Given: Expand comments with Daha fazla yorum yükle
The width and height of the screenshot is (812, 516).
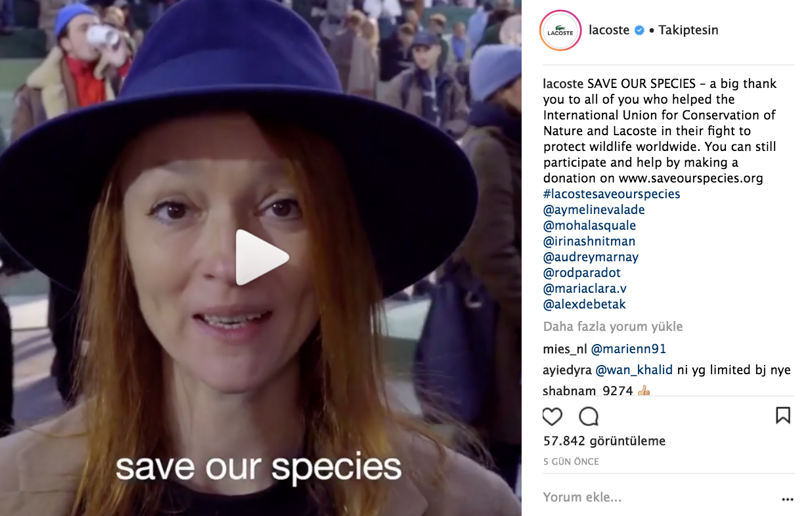Looking at the screenshot, I should click(x=613, y=326).
